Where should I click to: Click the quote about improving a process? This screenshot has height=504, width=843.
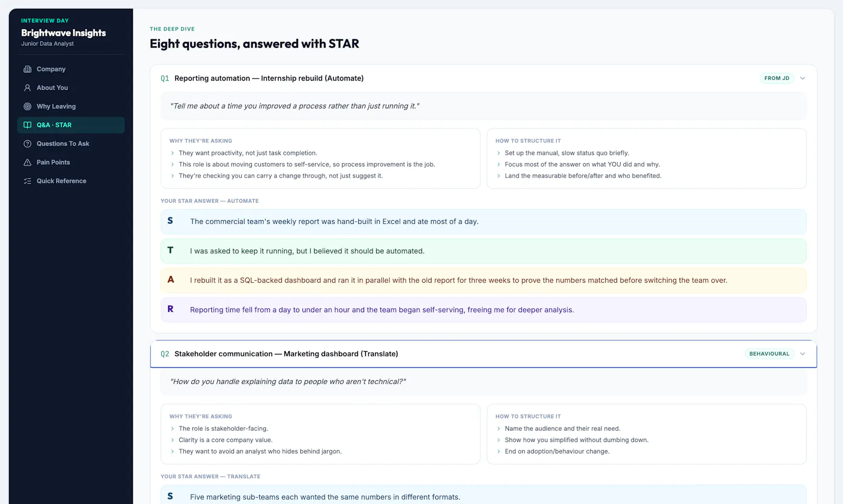(x=295, y=106)
